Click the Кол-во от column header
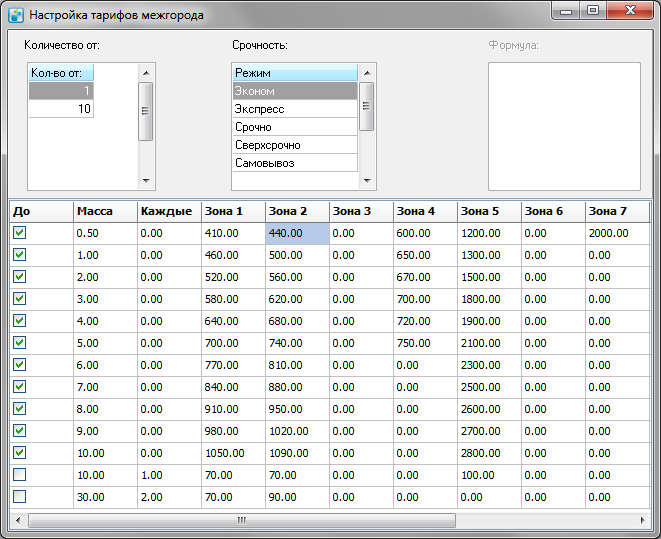The height and width of the screenshot is (539, 661). click(61, 73)
